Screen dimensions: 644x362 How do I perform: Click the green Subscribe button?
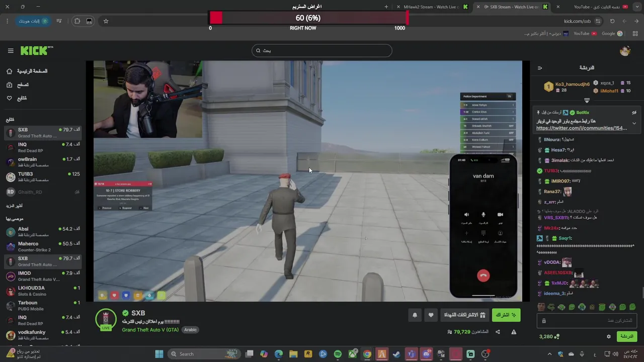click(x=506, y=315)
